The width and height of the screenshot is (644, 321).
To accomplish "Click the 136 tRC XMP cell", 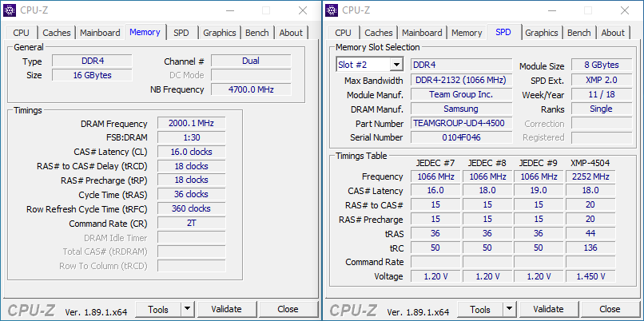I will pyautogui.click(x=590, y=248).
